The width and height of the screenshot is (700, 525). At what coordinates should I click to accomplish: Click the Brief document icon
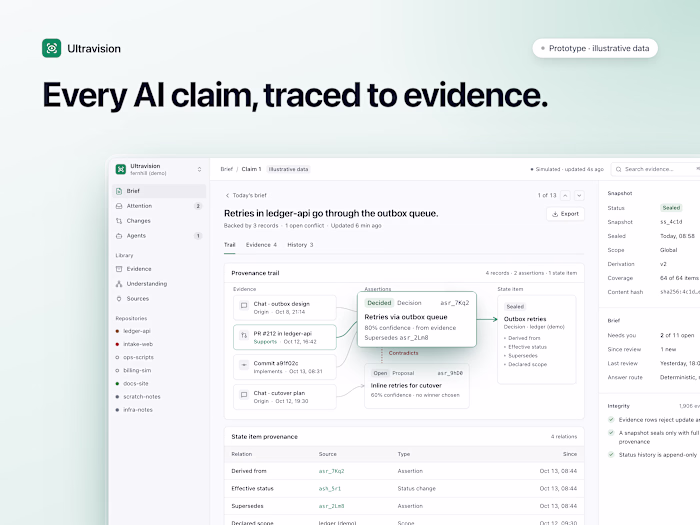tap(119, 191)
